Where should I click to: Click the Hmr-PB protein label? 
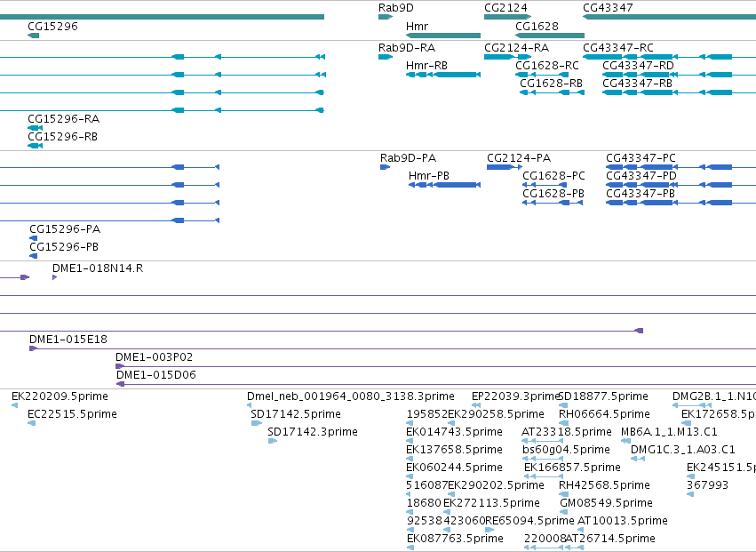click(x=428, y=176)
